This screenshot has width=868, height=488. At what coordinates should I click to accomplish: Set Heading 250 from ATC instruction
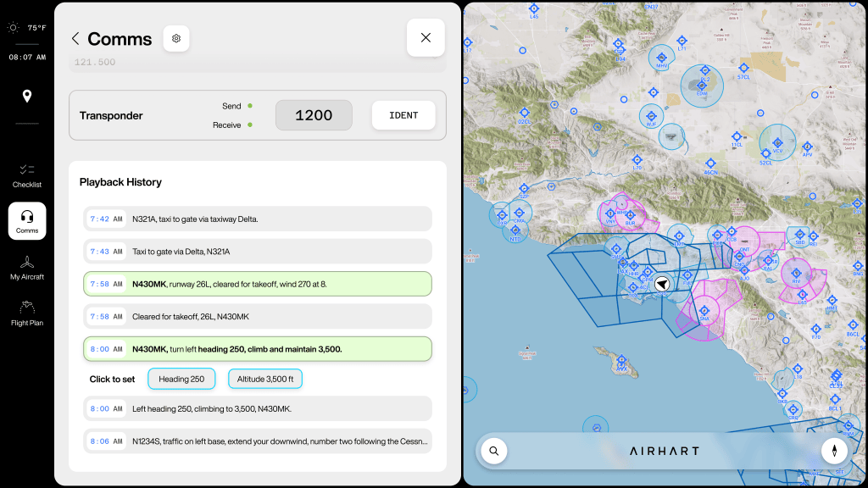(181, 379)
